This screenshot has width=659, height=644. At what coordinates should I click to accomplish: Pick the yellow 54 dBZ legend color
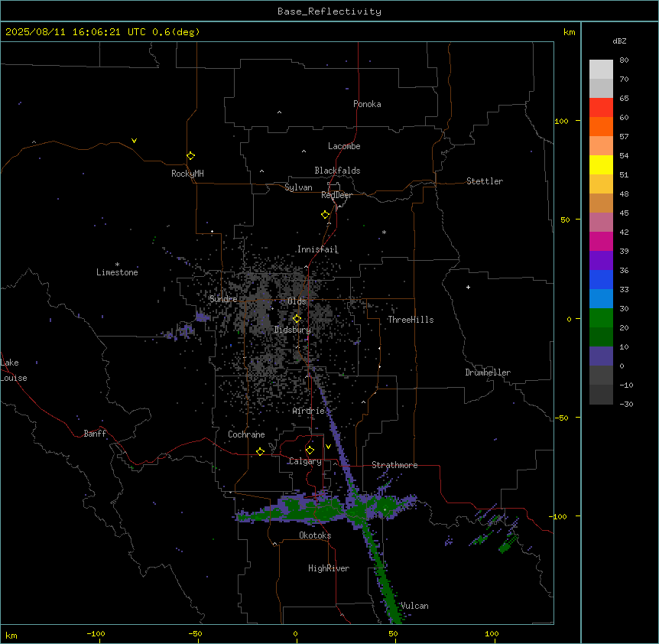pos(601,164)
